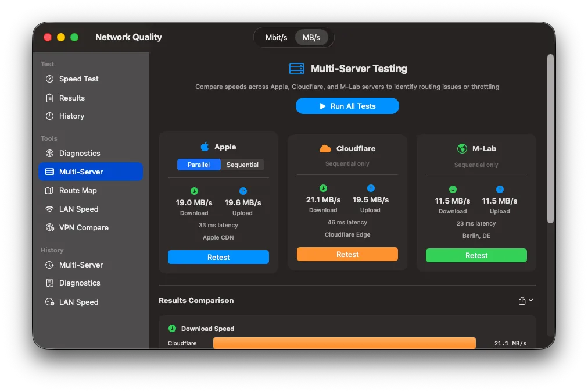Click Apple card's green download arrow icon
Screen dimensions: 588x392
coord(194,191)
